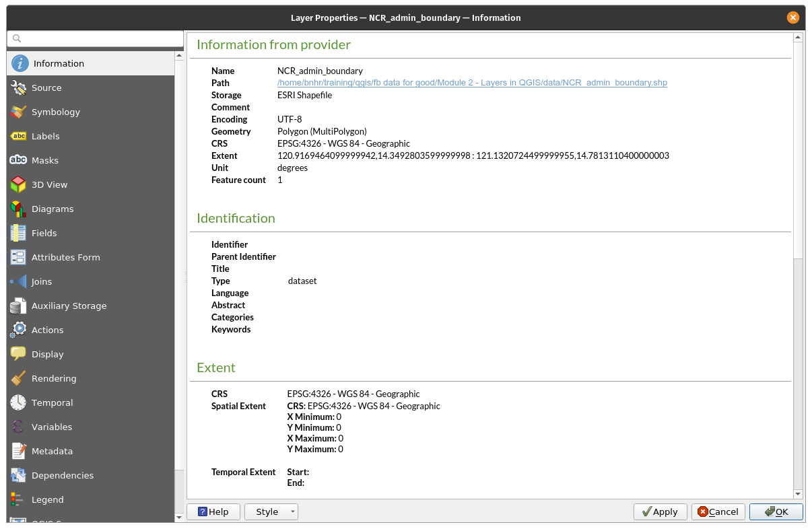
Task: Click the Joins panel icon
Action: tap(19, 281)
